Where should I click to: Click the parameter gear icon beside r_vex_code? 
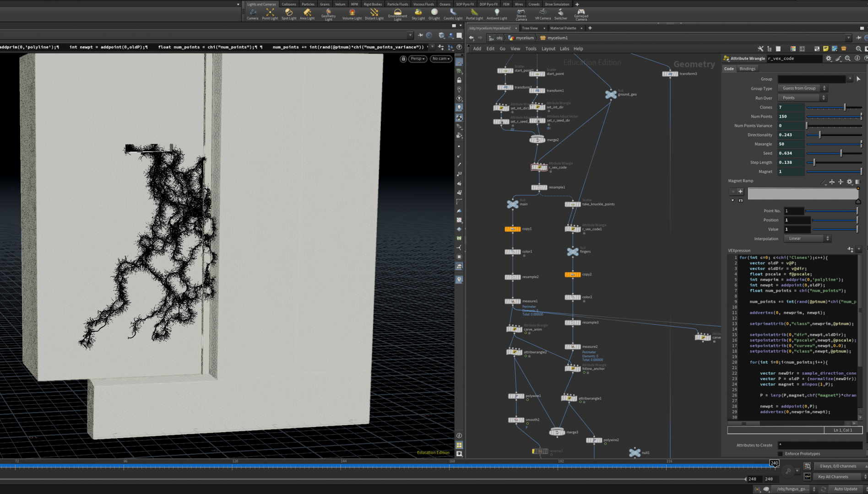(x=829, y=59)
